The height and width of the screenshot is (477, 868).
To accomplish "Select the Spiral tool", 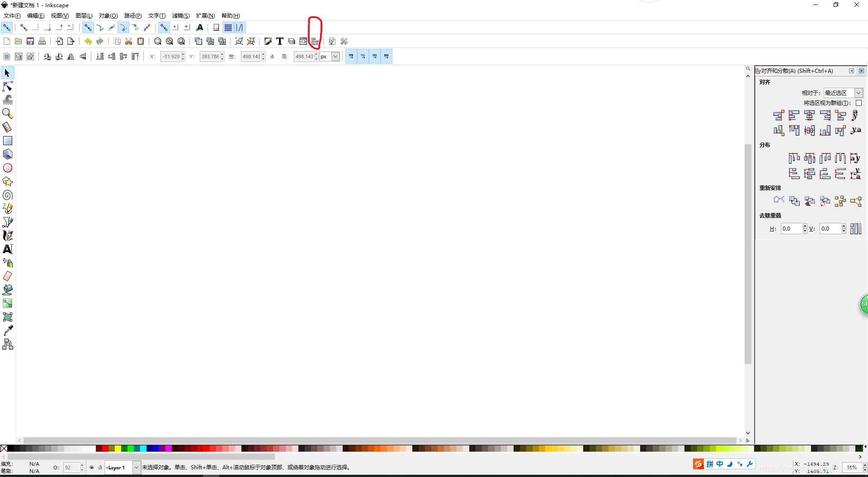I will [8, 195].
